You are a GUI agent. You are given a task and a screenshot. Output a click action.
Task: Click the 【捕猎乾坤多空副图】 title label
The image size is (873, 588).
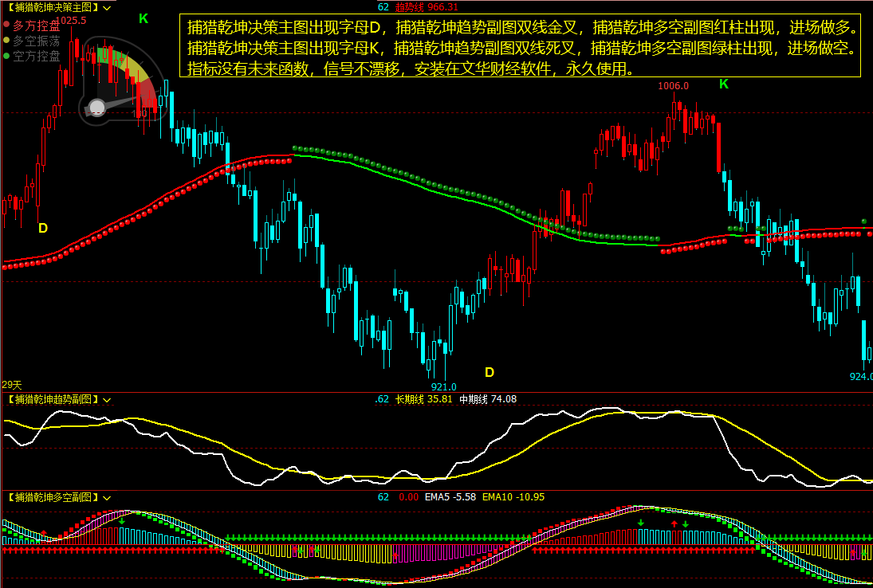[x=53, y=497]
